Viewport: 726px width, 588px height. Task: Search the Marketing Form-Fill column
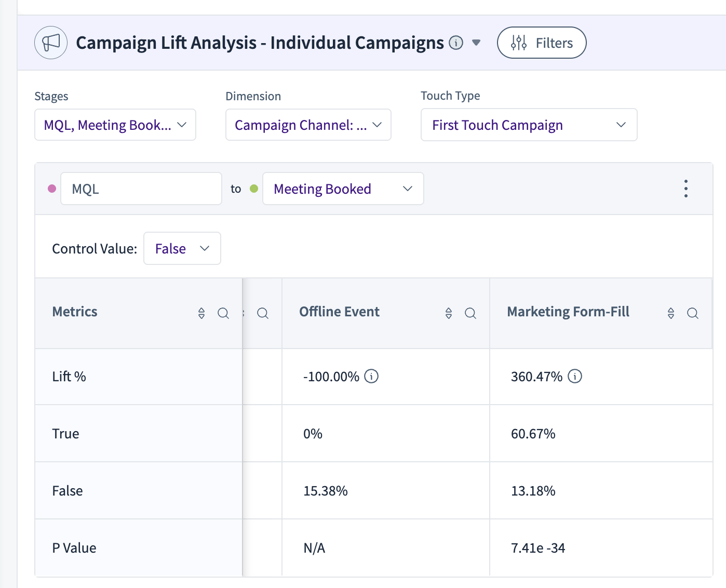693,313
